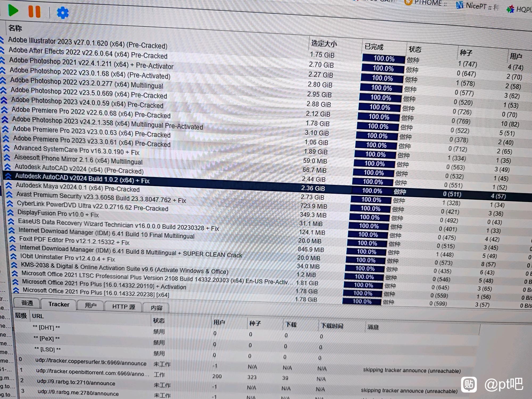Select Adobe Premiere Pro 2023 v23.3.0.61 torrent
532x399 pixels.
[x=92, y=141]
